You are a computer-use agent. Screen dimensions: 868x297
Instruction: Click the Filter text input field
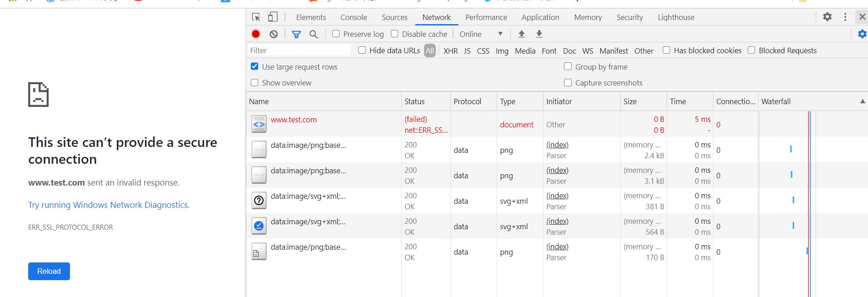point(299,50)
